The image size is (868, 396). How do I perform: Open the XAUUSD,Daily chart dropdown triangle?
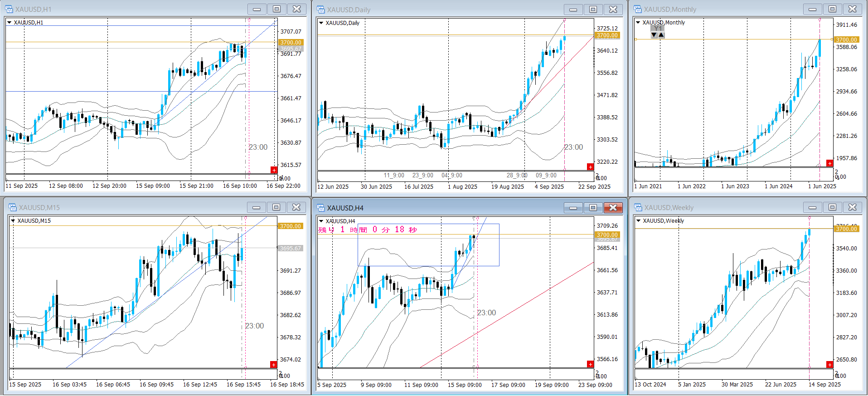(321, 23)
